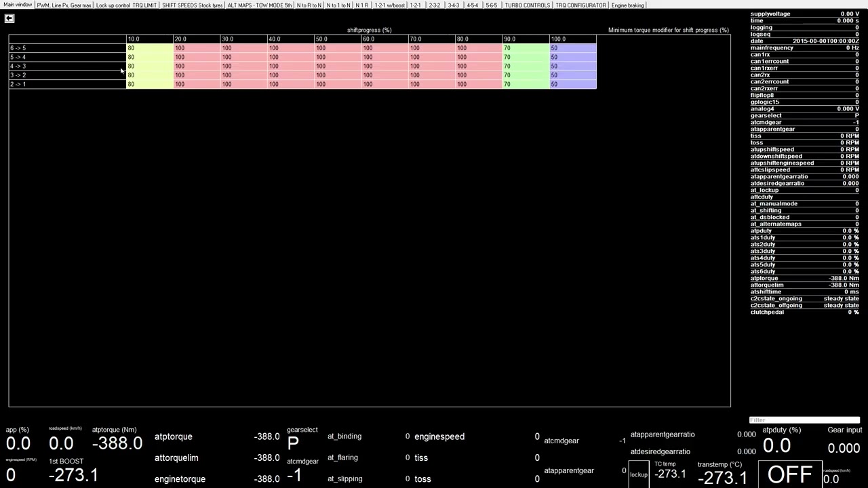Select the 5-6-5 tab

tap(491, 5)
